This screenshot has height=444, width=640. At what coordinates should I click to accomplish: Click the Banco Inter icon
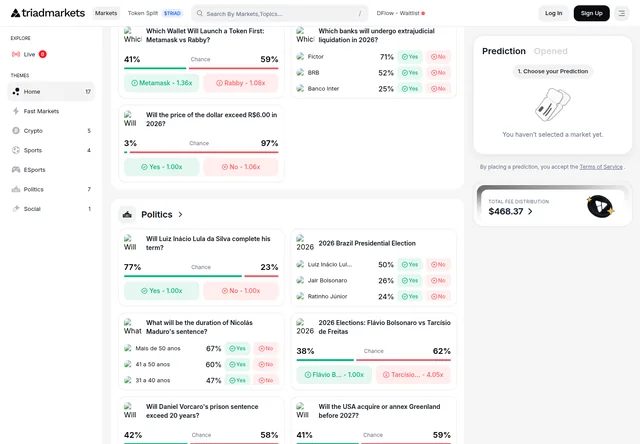[x=300, y=88]
